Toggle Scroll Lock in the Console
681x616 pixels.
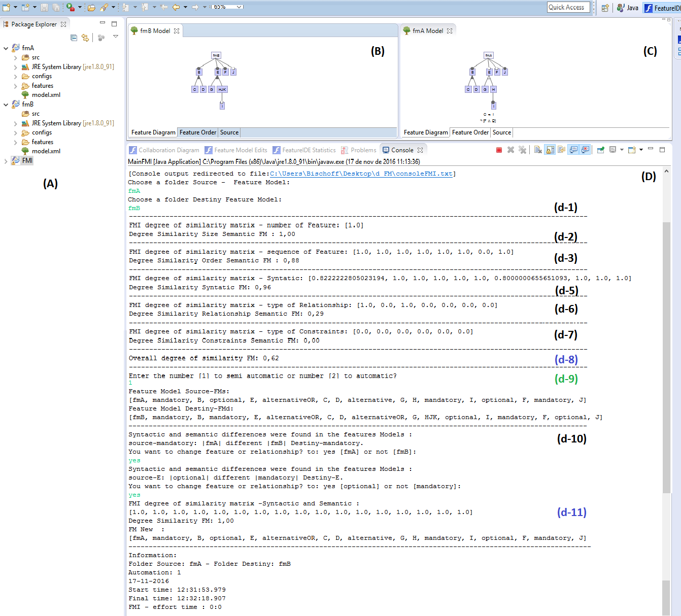(550, 150)
